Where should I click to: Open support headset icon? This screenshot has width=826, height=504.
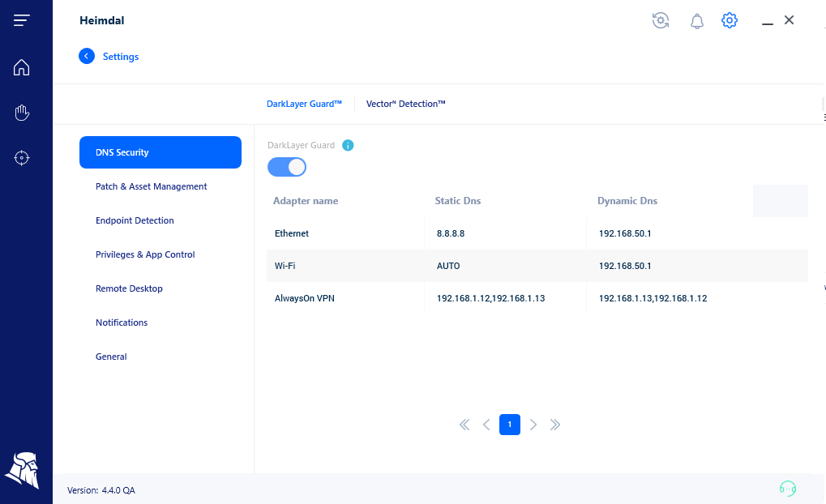pyautogui.click(x=788, y=489)
